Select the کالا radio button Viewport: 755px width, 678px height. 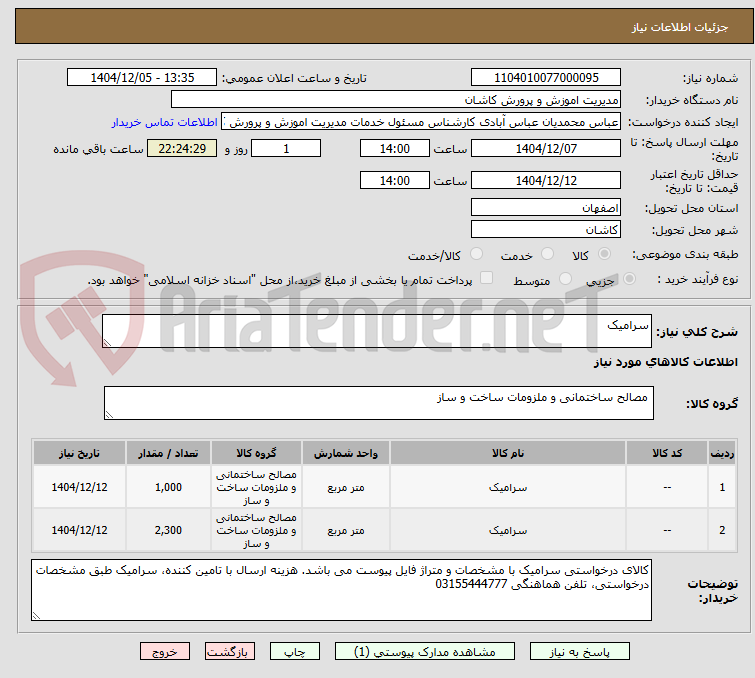coord(604,254)
